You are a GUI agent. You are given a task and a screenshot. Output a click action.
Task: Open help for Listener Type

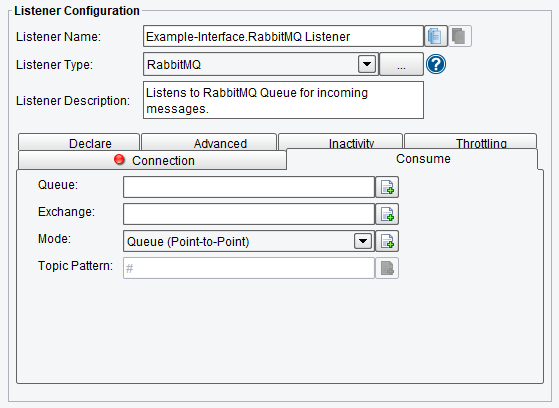click(x=436, y=64)
